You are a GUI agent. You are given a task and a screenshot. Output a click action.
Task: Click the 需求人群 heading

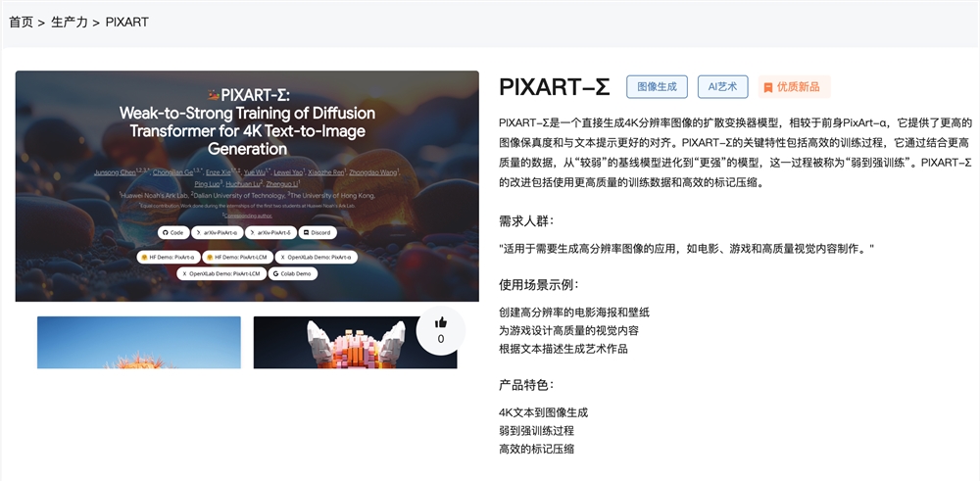point(526,221)
